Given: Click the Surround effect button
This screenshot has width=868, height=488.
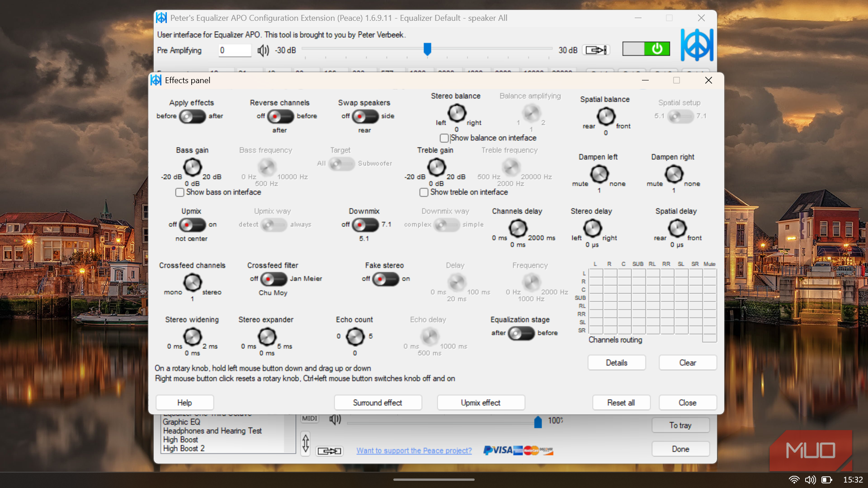Looking at the screenshot, I should pos(377,403).
